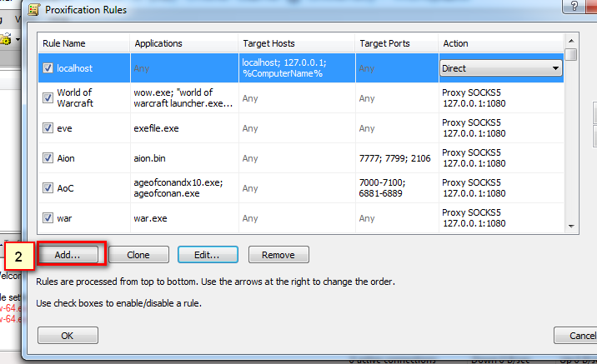Toggle the Aion rule checkbox

48,158
